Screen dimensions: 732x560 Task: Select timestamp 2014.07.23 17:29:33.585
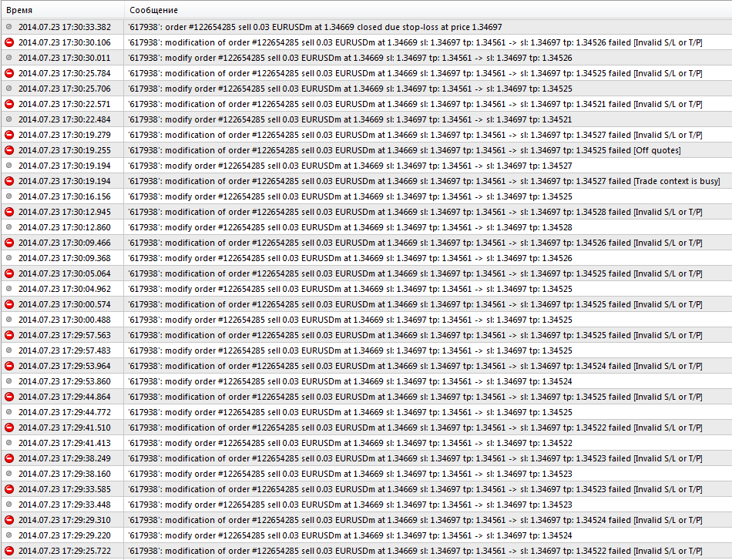point(65,489)
